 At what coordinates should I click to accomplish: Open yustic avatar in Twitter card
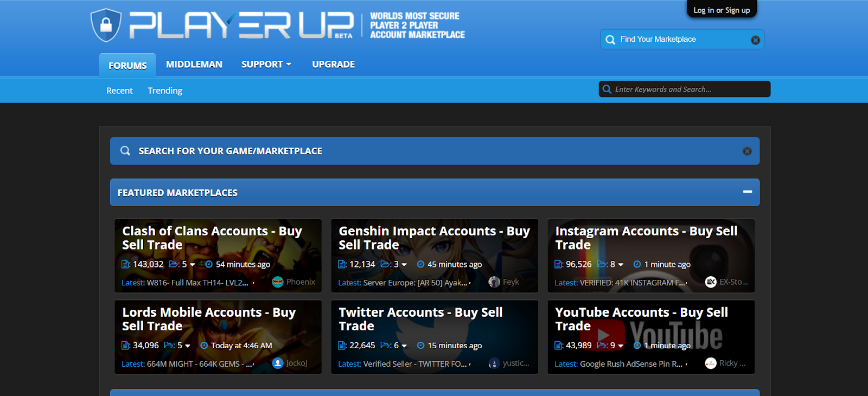494,363
